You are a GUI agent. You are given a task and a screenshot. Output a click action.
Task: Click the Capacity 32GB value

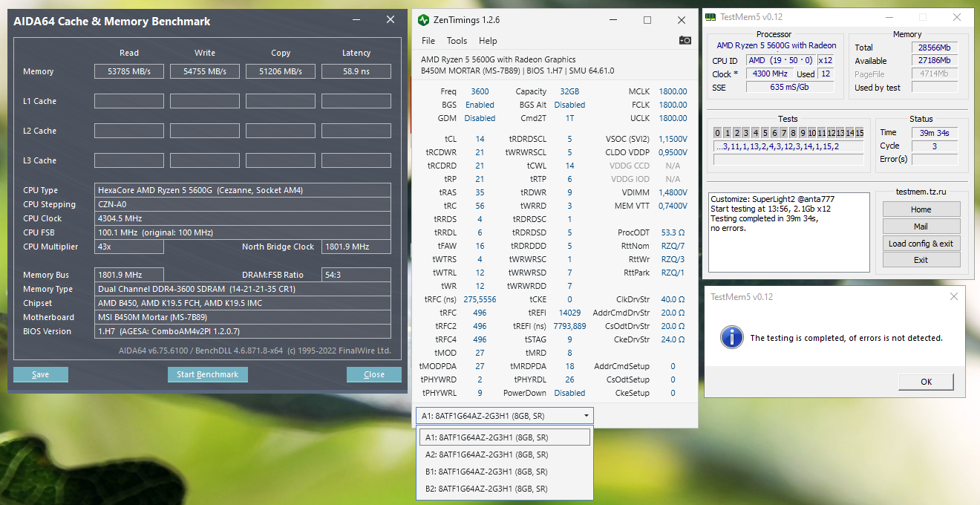coord(569,91)
